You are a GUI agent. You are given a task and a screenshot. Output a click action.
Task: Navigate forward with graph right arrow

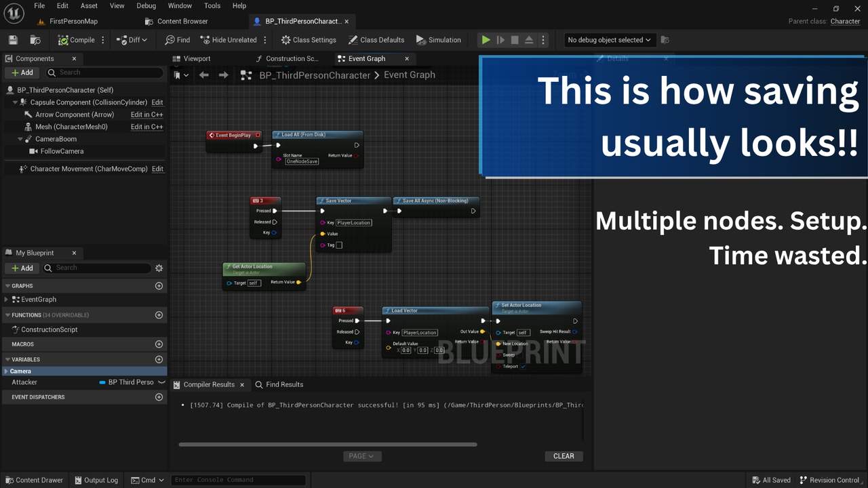pos(223,75)
